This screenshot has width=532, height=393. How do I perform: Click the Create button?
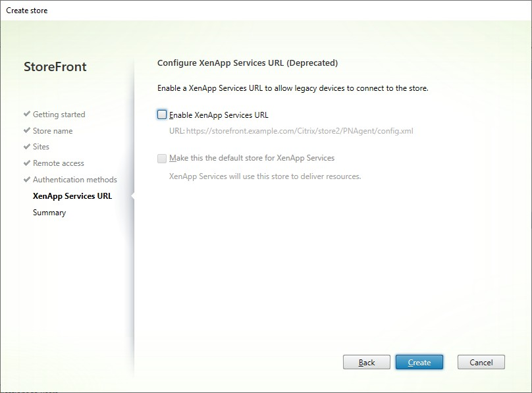419,362
